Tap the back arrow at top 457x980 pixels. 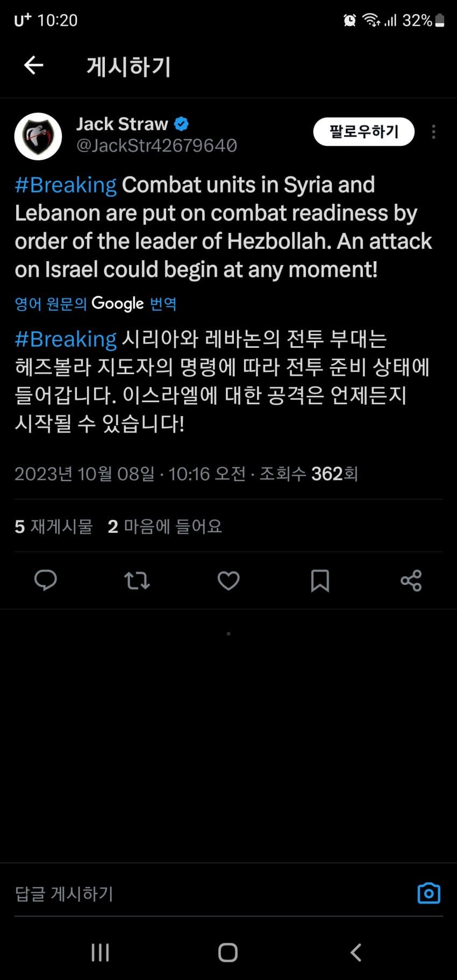pos(33,66)
